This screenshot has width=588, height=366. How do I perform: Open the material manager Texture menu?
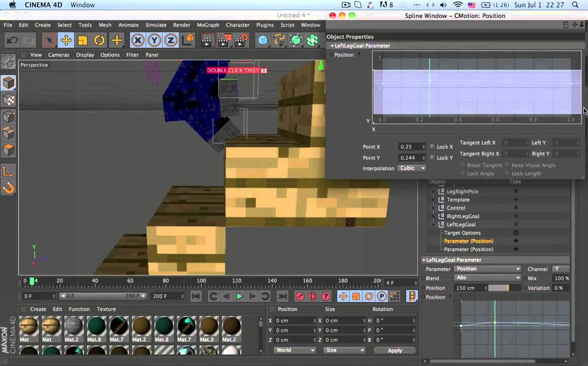(106, 309)
